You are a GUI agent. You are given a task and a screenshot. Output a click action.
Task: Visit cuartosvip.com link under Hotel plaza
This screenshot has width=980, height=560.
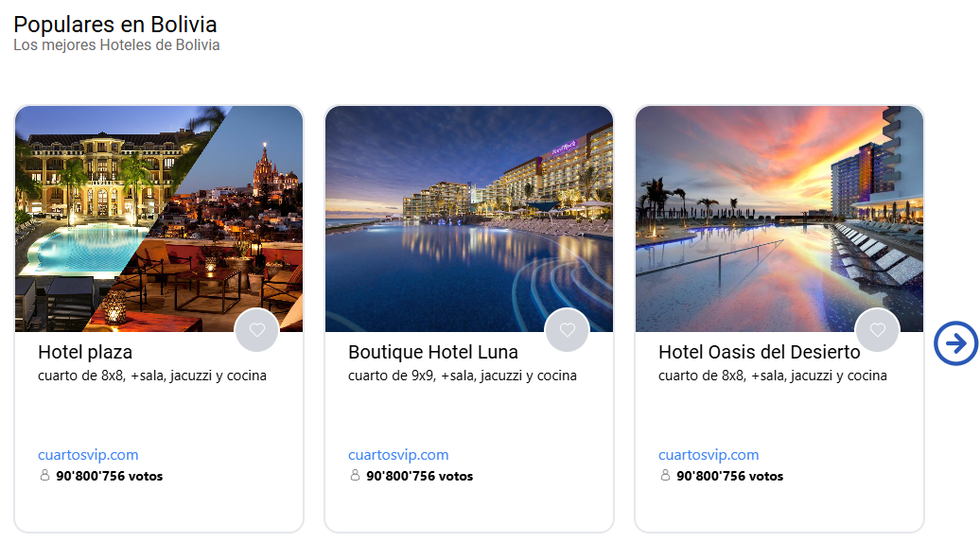[x=88, y=455]
